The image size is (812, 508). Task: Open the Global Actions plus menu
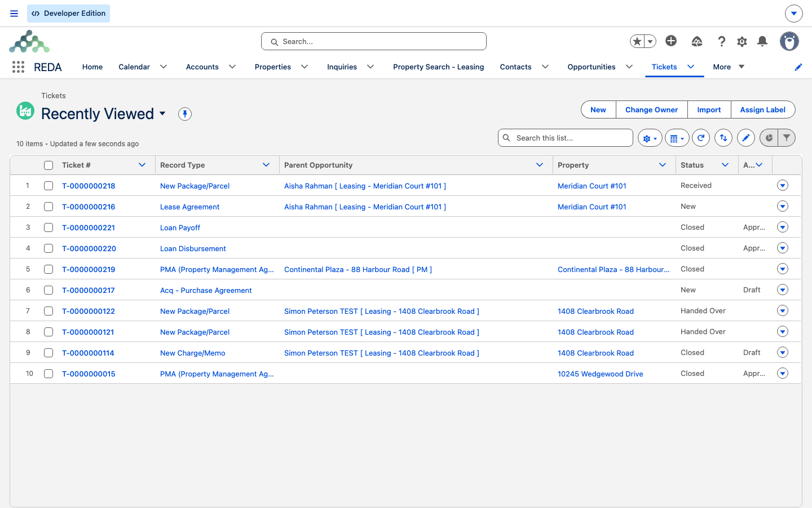click(x=671, y=41)
